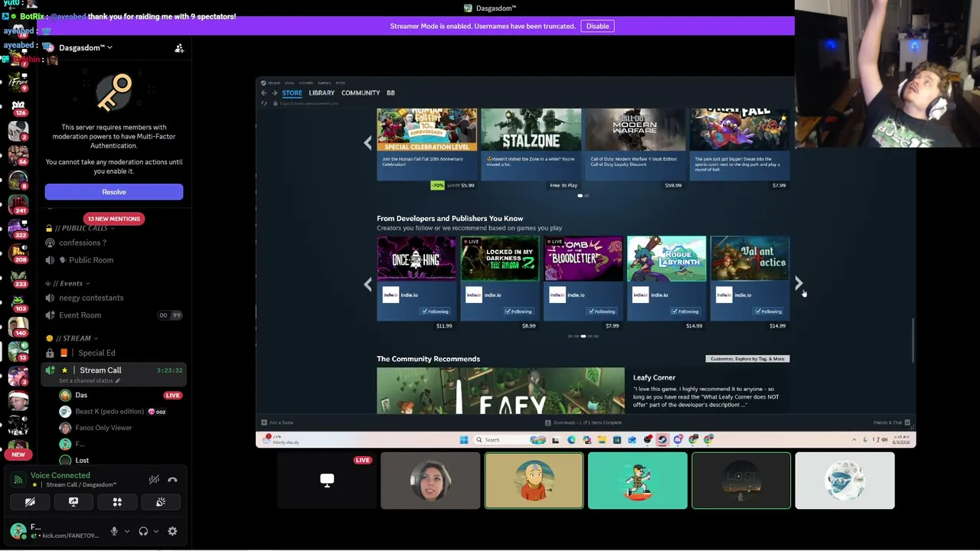Open the Windows Start menu

coord(464,440)
